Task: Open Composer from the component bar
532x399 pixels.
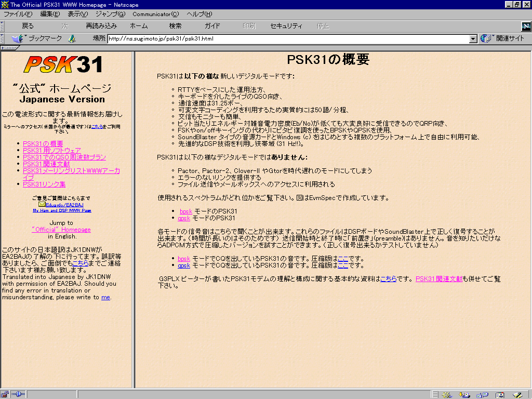Action: [517, 395]
